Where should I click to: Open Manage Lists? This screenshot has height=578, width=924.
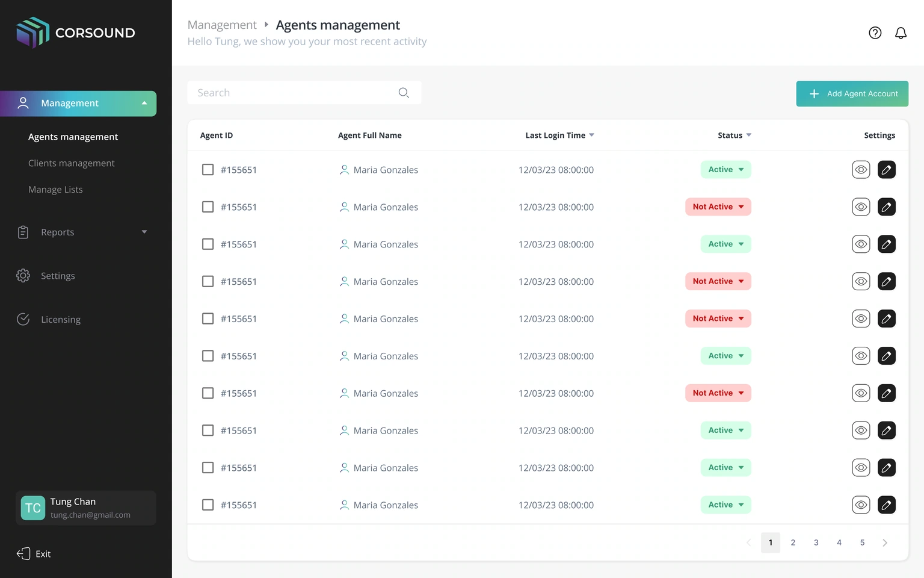(55, 190)
